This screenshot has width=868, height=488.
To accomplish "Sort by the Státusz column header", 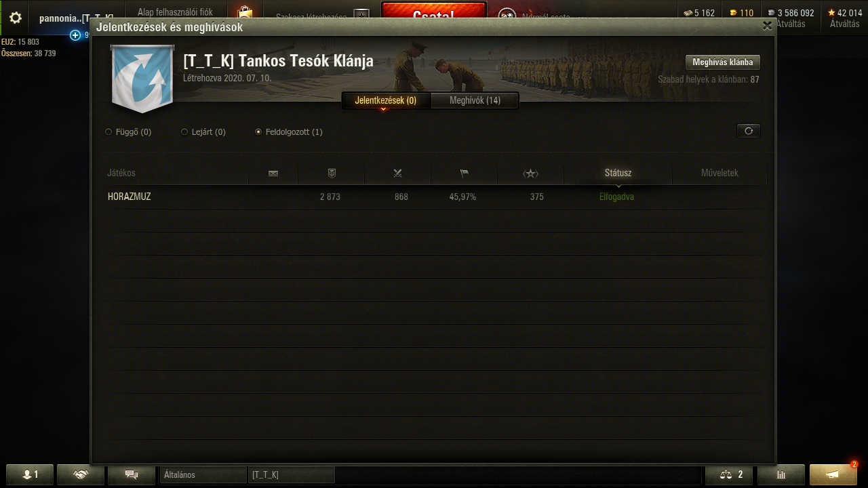I will click(618, 173).
